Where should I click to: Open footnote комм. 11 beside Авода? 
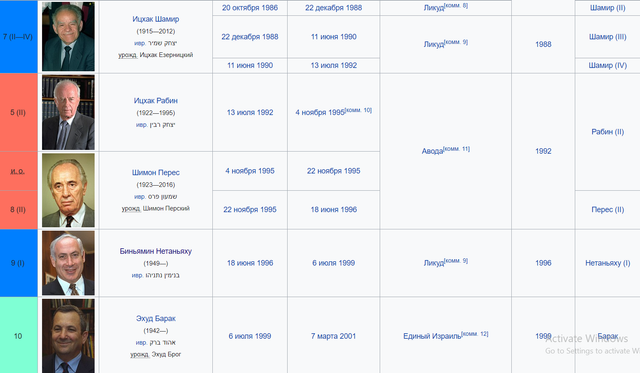(457, 149)
